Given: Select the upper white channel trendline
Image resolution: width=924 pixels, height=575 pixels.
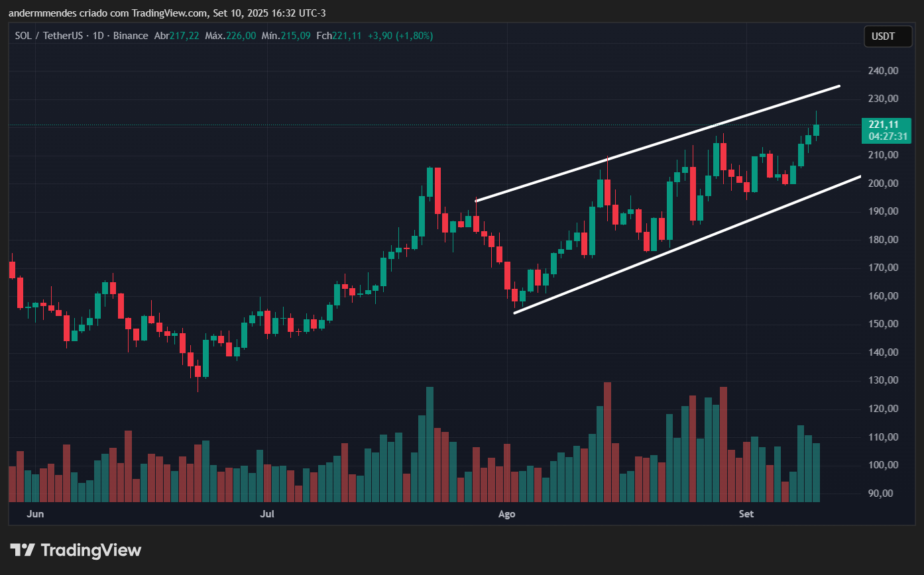Looking at the screenshot, I should 658,143.
